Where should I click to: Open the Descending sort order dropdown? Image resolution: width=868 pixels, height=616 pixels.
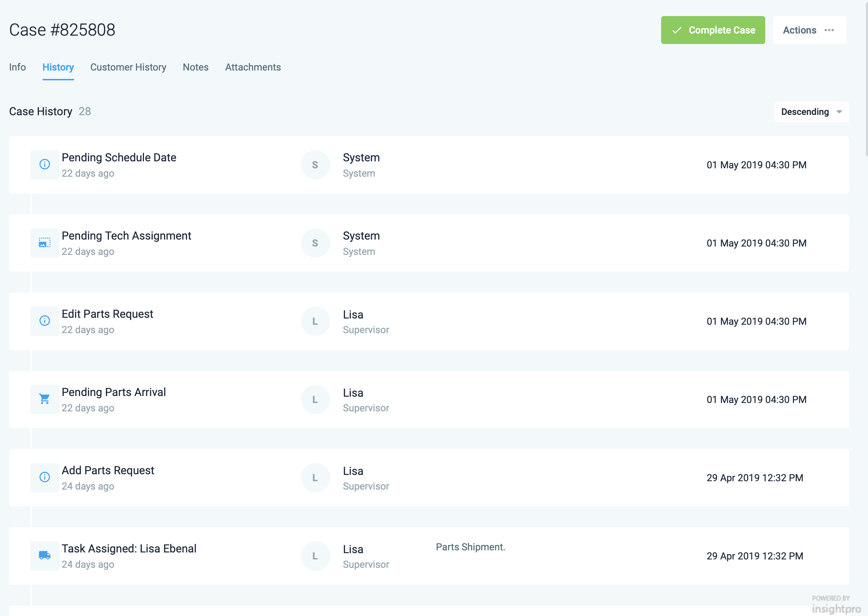[x=811, y=111]
